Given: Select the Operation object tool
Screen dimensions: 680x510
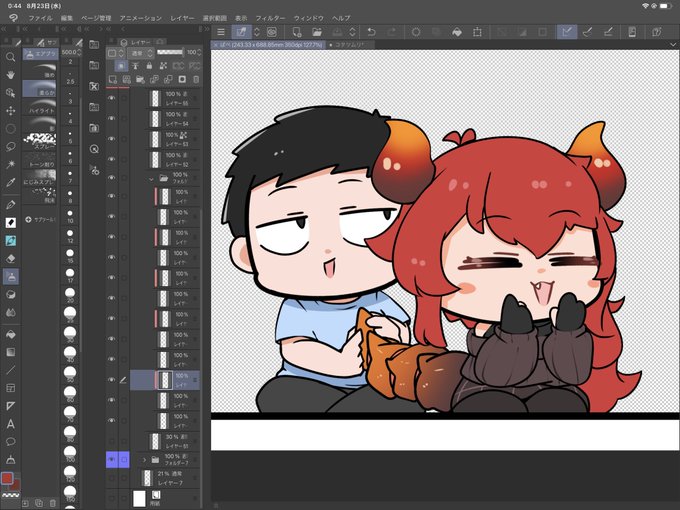Looking at the screenshot, I should 10,93.
